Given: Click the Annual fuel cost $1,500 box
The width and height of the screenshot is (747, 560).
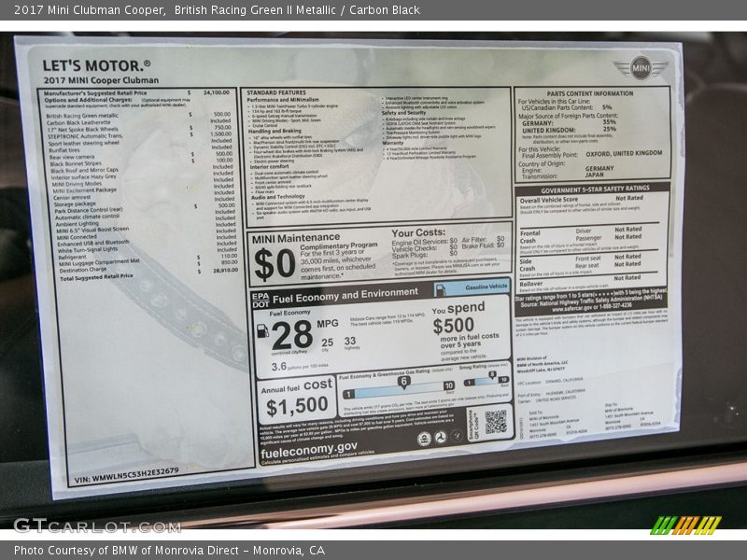Looking at the screenshot, I should pos(295,399).
